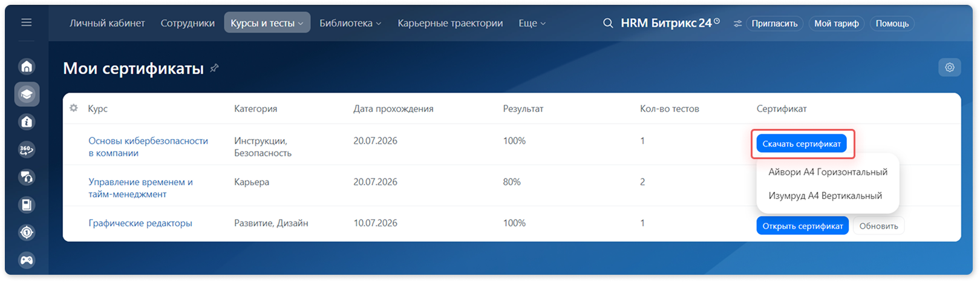Image resolution: width=980 pixels, height=282 pixels.
Task: Choose Изумруд A4 Вертикальный template
Action: [x=825, y=195]
